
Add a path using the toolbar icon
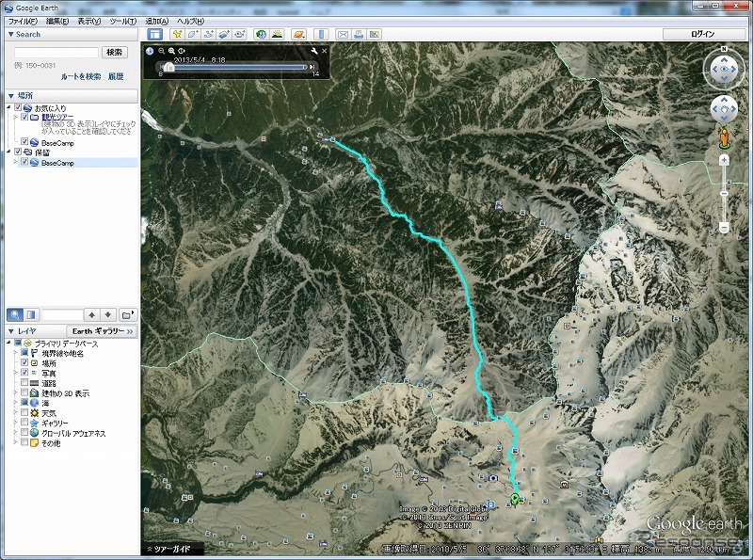tap(208, 34)
